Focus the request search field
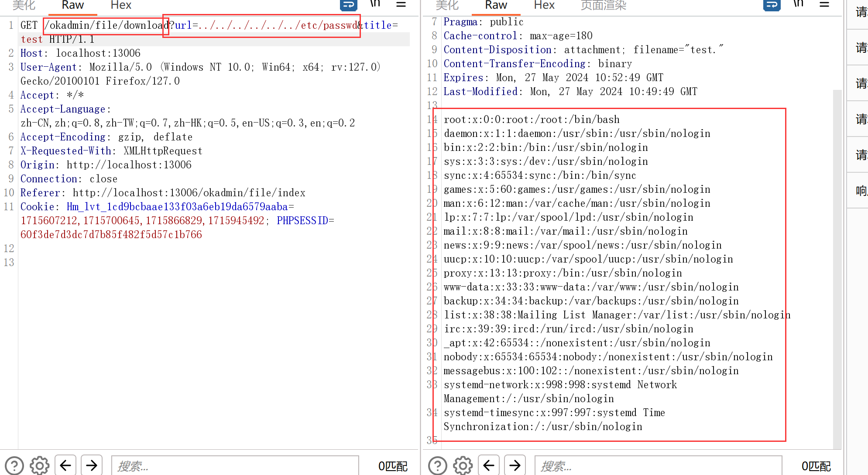This screenshot has width=868, height=475. 235,466
